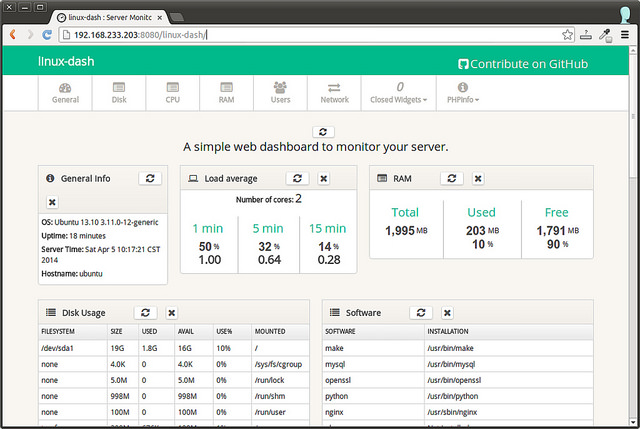Screen dimensions: 640x429
Task: Switch to the CPU navigation item
Action: [172, 94]
